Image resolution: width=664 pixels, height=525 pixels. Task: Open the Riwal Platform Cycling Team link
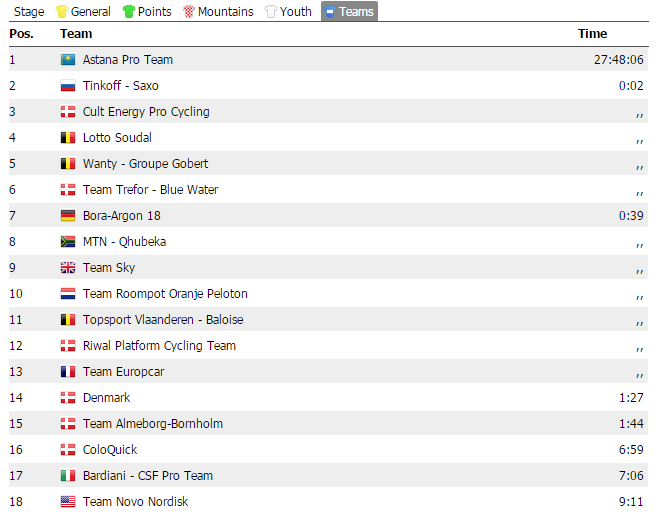tap(159, 346)
